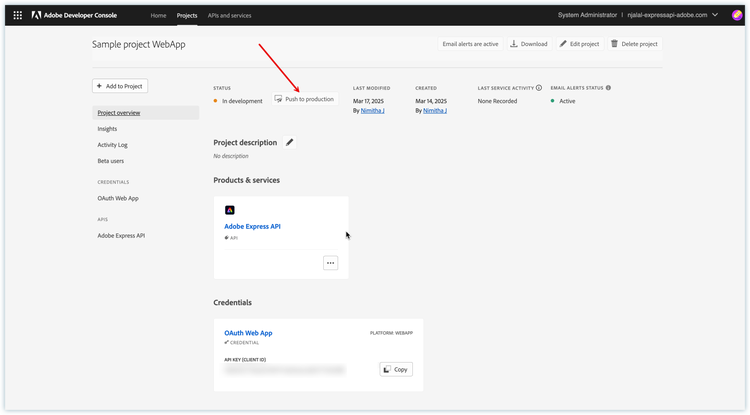Screen dimensions: 750x415
Task: Open APIs and services tab
Action: tap(230, 15)
